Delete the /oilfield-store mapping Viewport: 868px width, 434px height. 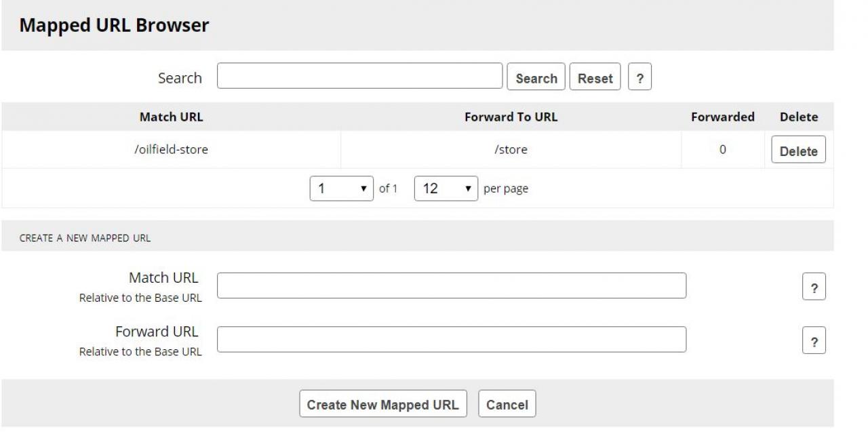(x=798, y=151)
